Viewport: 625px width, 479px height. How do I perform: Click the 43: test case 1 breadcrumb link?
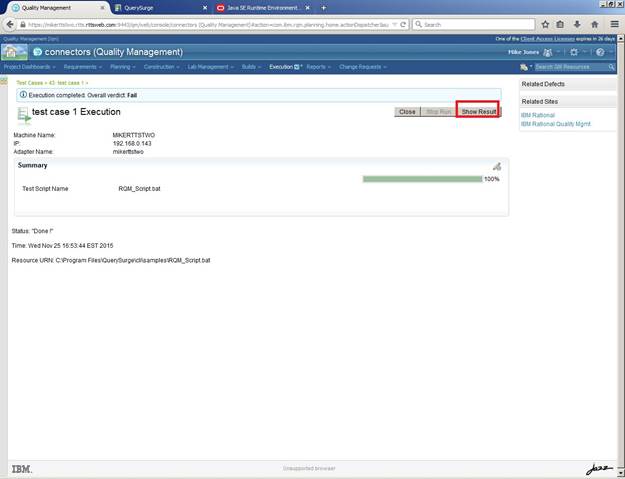tap(66, 83)
